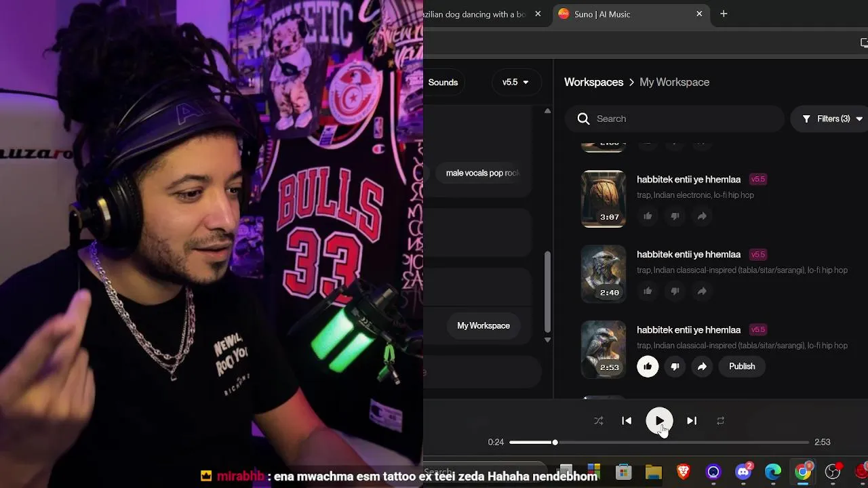Screen dimensions: 868x488
Task: Like the 3:07 trap, Indian electronic song
Action: (648, 216)
